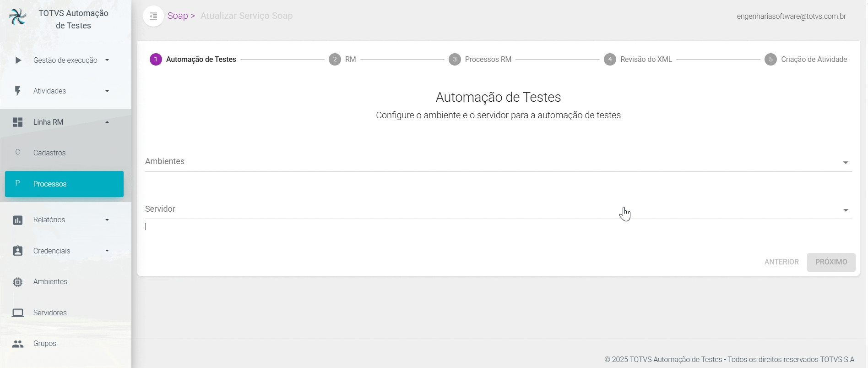Toggle the sidebar with the menu button
The image size is (868, 368).
tap(153, 16)
